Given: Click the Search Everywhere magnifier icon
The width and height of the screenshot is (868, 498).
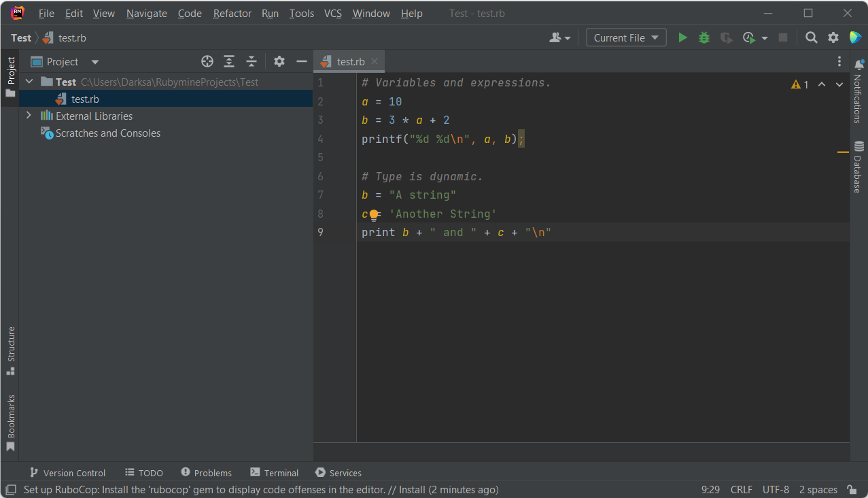Looking at the screenshot, I should [811, 38].
